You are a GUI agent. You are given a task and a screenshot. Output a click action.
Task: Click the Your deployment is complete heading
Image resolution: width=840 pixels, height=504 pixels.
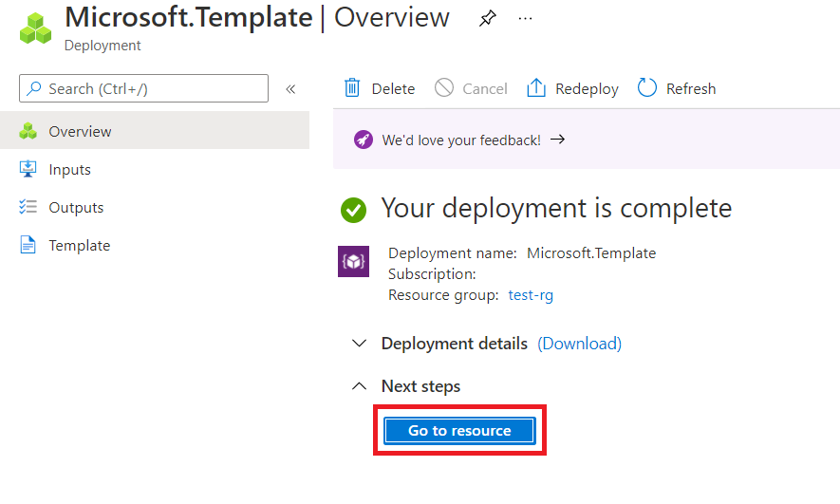coord(556,208)
